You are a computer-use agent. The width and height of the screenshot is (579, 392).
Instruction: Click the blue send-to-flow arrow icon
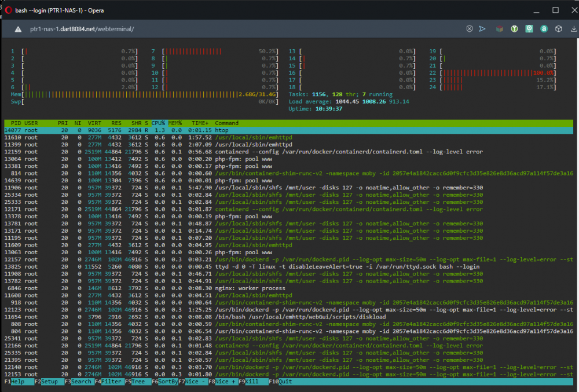pyautogui.click(x=482, y=29)
